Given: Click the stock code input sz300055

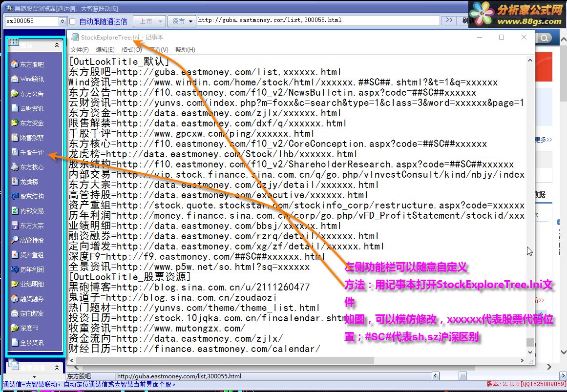Looking at the screenshot, I should click(x=32, y=21).
